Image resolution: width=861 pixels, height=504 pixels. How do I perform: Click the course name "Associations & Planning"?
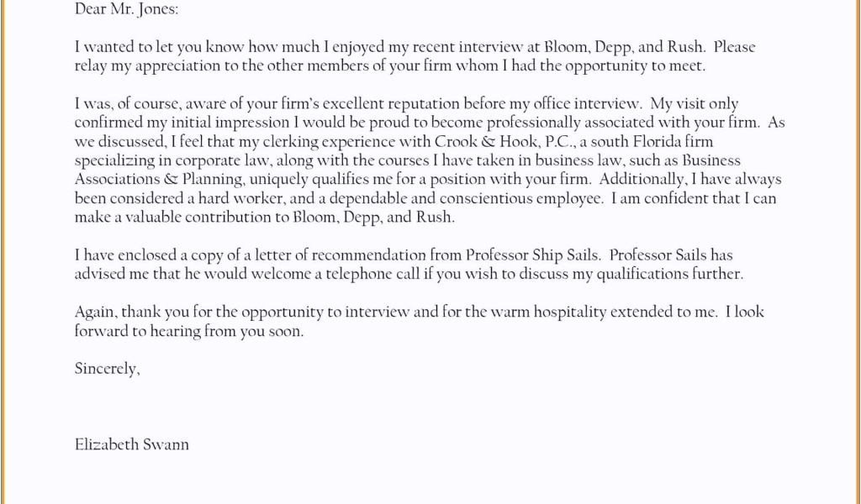click(x=158, y=180)
